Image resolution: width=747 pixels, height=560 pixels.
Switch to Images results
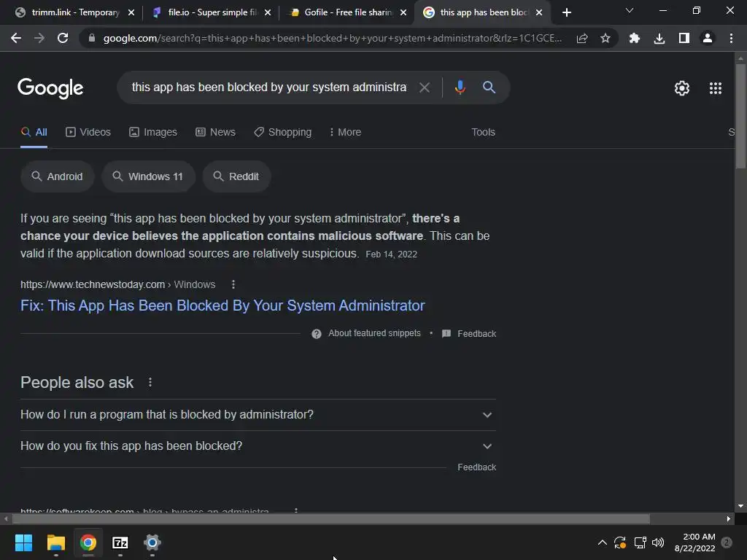pyautogui.click(x=153, y=133)
